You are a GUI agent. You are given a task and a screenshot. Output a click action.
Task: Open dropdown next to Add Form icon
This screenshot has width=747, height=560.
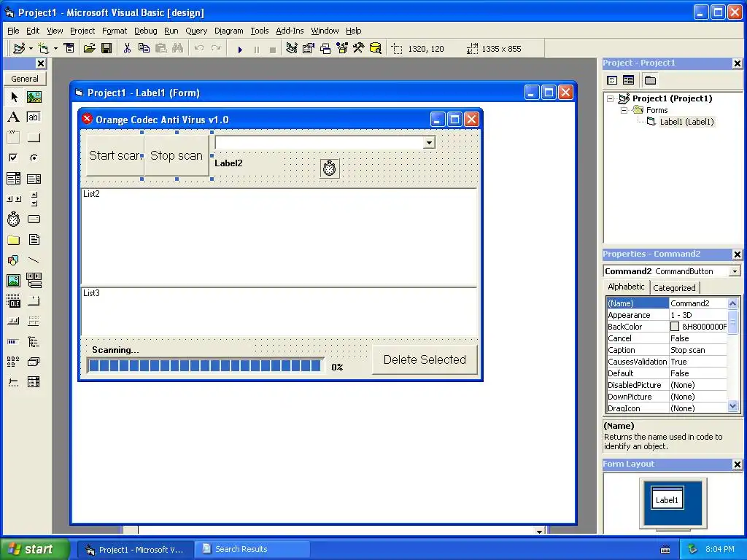point(55,49)
